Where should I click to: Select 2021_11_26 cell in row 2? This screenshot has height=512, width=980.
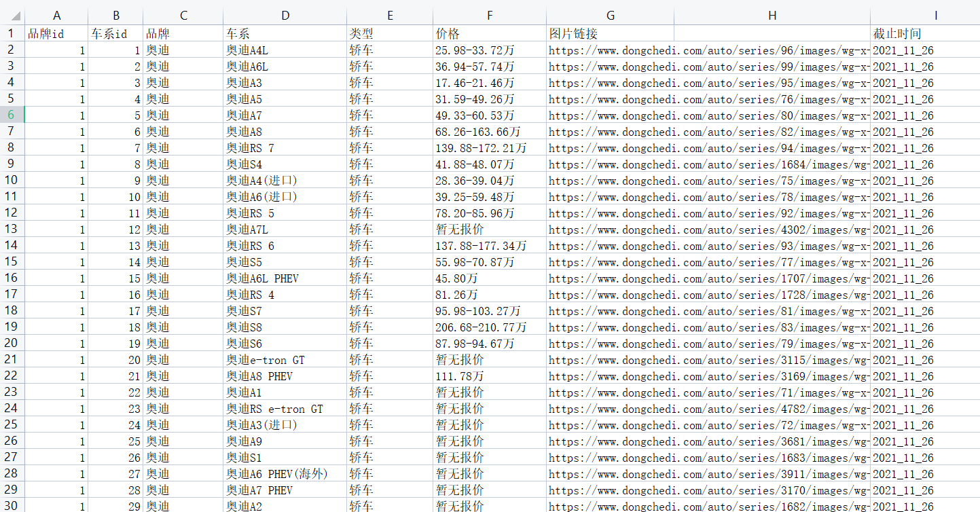pos(925,50)
